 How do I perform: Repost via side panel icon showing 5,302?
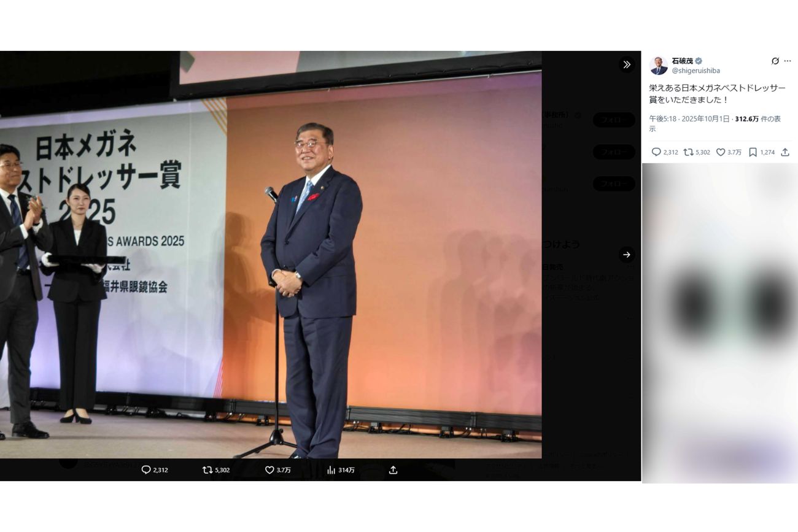tap(689, 152)
